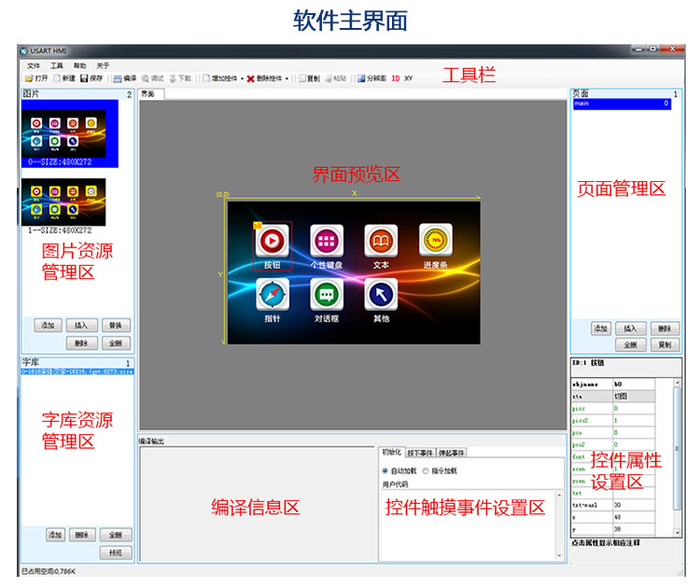700x588 pixels.
Task: Switch to the 按下事件 tab
Action: pyautogui.click(x=418, y=453)
